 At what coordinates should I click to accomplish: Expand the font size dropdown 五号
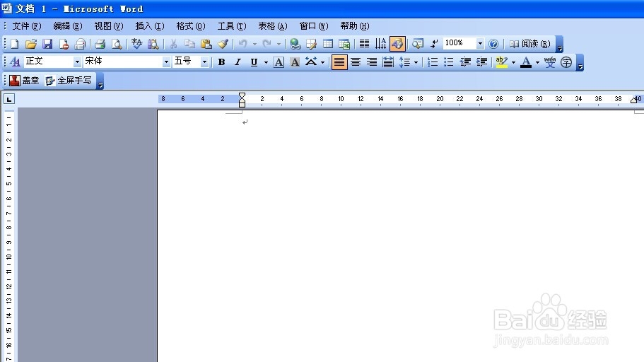pyautogui.click(x=204, y=62)
